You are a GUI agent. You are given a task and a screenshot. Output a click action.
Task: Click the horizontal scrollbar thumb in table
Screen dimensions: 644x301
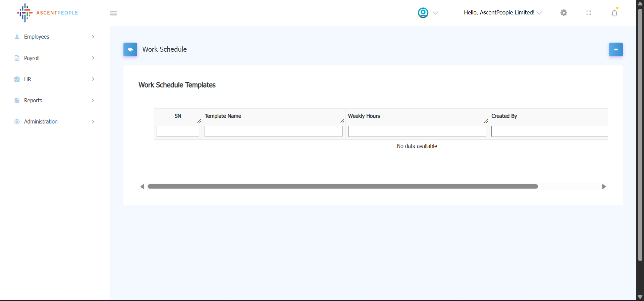click(342, 187)
